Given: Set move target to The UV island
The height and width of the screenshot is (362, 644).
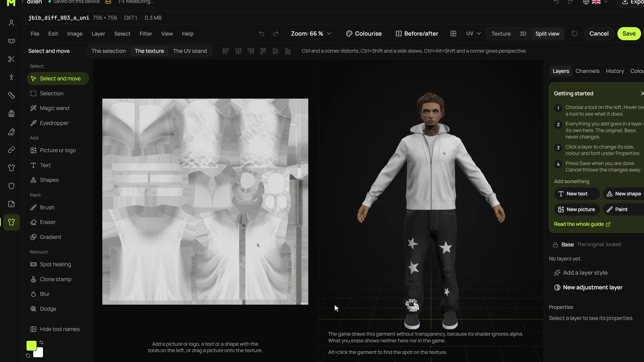Looking at the screenshot, I should pos(190,51).
